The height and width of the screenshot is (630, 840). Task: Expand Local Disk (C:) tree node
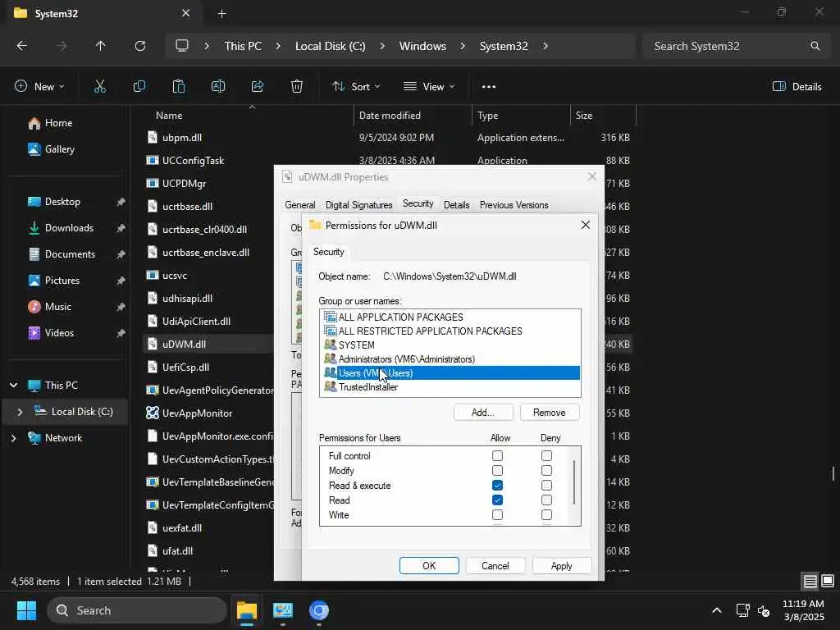(20, 412)
